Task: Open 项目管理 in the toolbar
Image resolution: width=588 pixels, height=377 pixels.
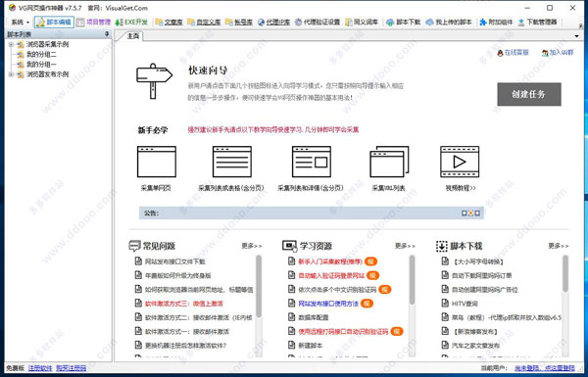Action: click(x=94, y=23)
